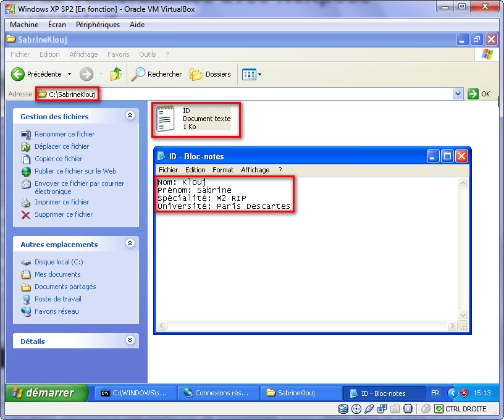Open Disque local (C:)
Viewport: 504px width, 420px height.
click(59, 262)
